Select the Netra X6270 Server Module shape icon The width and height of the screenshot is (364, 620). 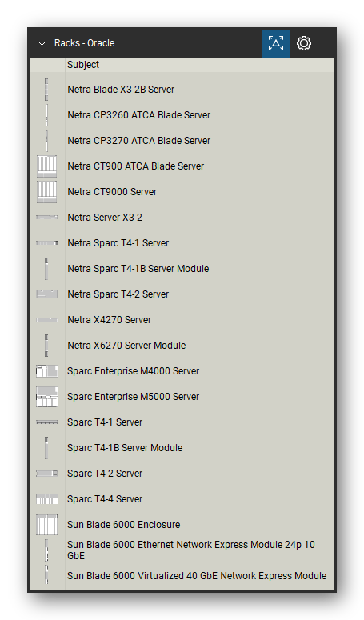46,345
